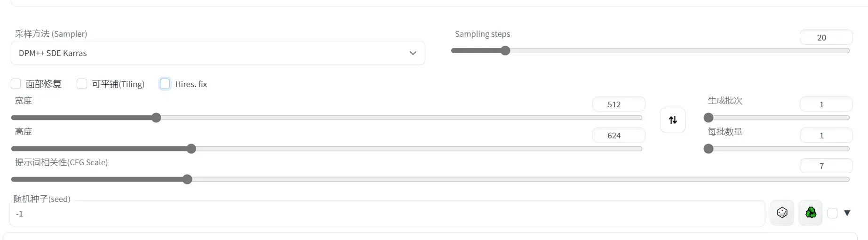This screenshot has width=868, height=240.
Task: Enable the 面部修复 face restoration checkbox
Action: pos(16,84)
